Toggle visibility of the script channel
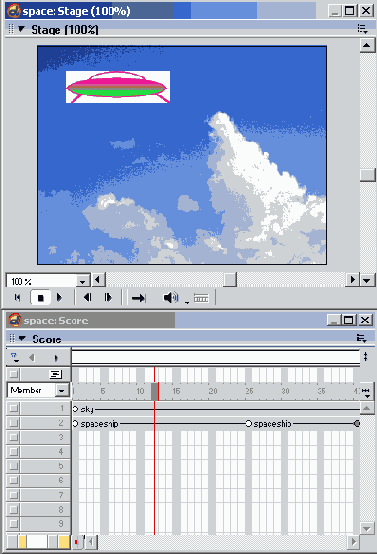 click(x=13, y=374)
